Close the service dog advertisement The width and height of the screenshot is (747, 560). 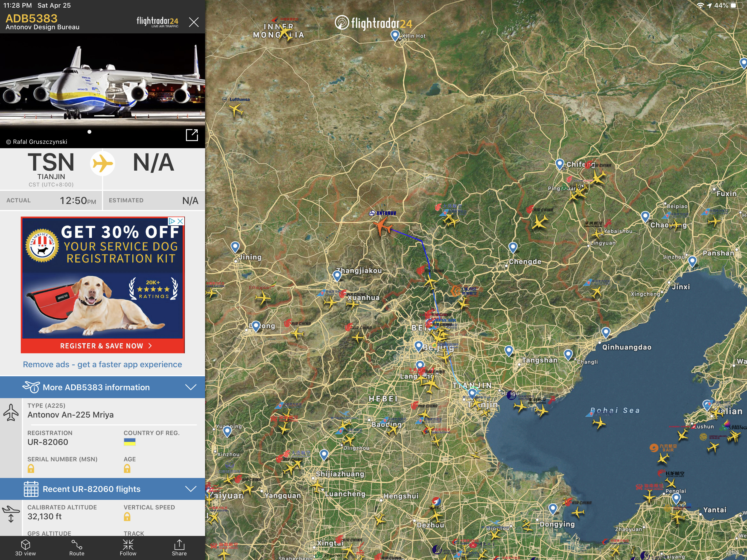tap(181, 221)
